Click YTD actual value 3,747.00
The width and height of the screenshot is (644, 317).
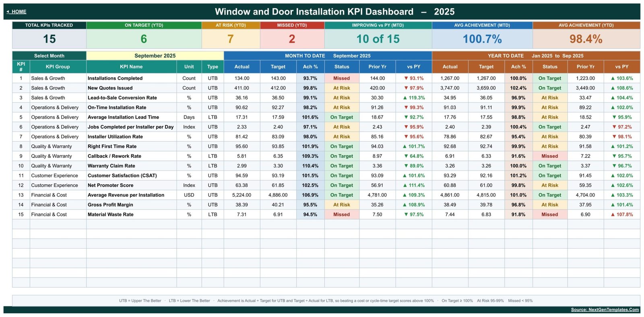pos(450,88)
